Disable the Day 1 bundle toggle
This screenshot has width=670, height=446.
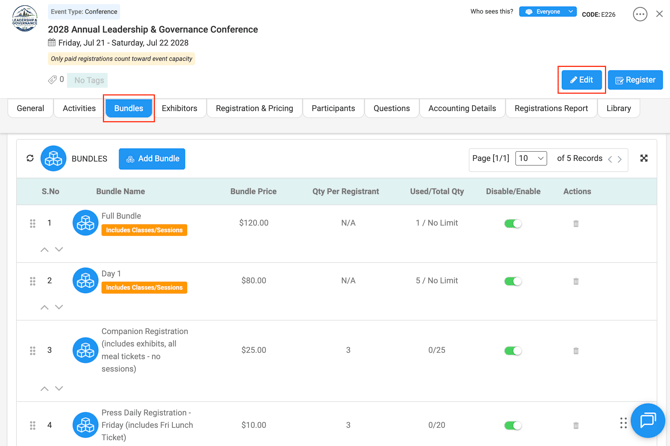[x=513, y=281]
